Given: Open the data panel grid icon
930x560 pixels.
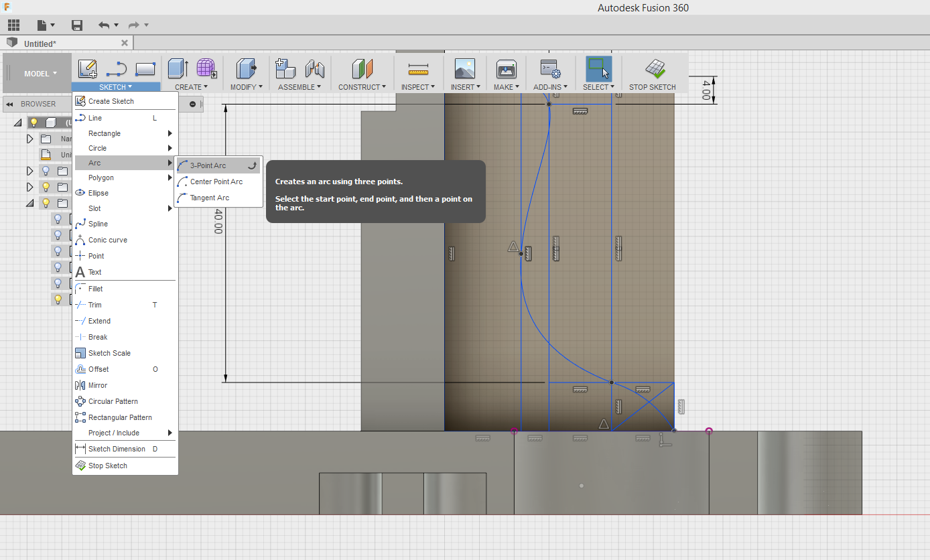Looking at the screenshot, I should click(13, 25).
